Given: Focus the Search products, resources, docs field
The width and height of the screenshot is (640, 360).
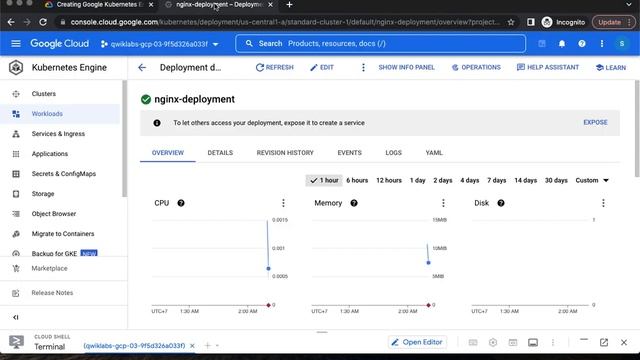Looking at the screenshot, I should pos(380,44).
